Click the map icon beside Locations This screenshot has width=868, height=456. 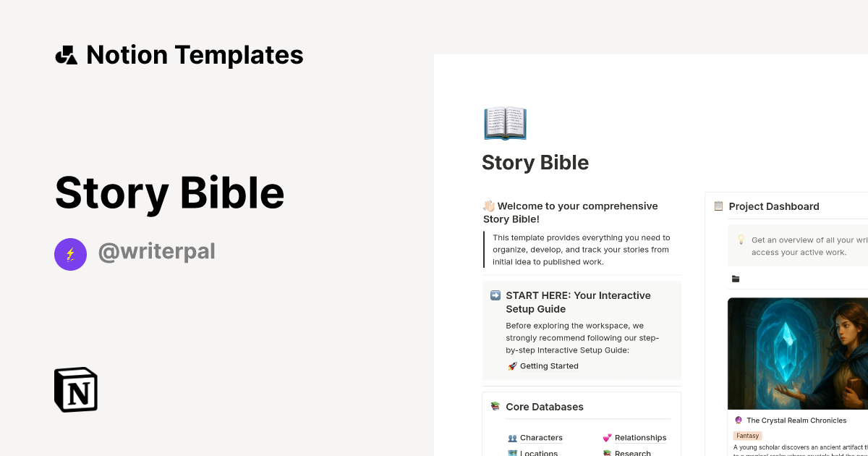coord(513,452)
